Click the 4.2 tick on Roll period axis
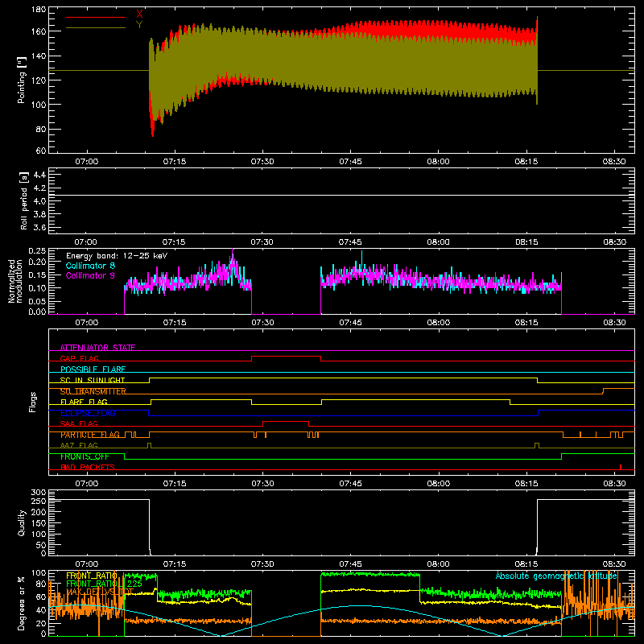Screen dimensions: 644x644 point(39,188)
